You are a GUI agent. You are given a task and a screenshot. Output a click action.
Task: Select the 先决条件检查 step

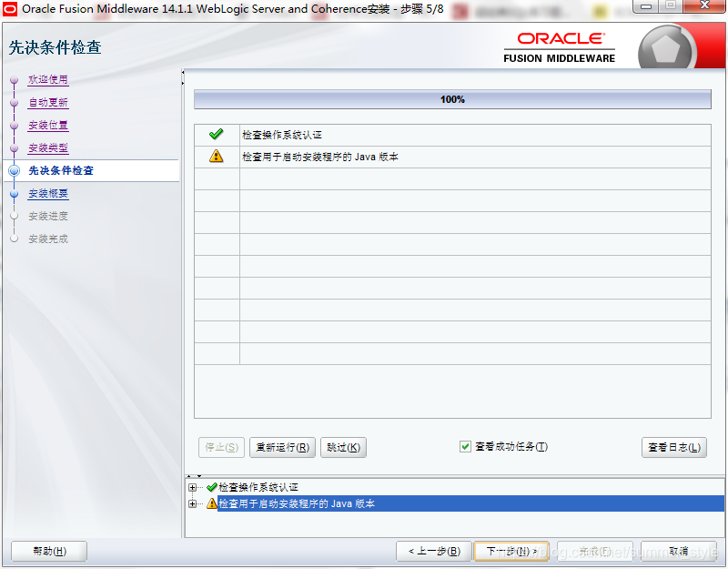(61, 170)
